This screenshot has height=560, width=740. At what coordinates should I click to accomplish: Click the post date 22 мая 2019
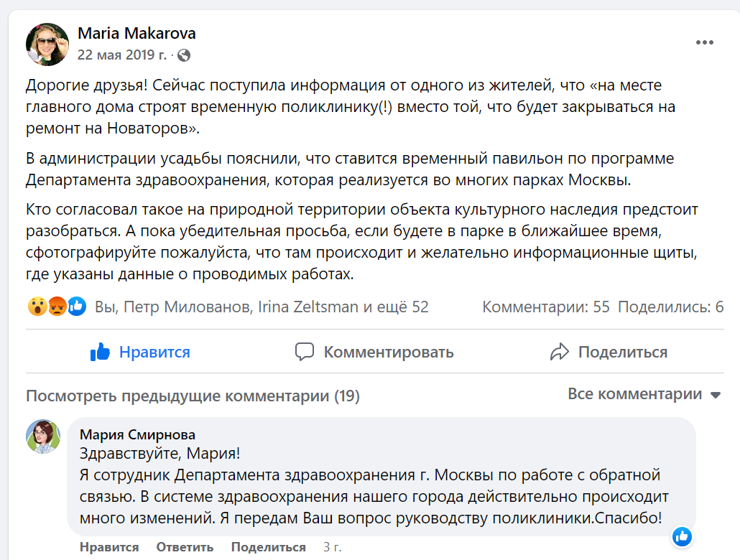[x=122, y=55]
